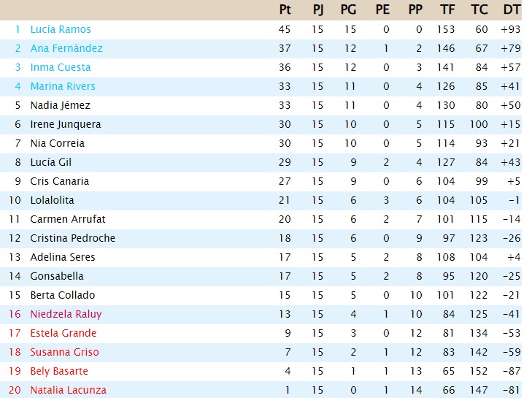Click Marina Rivers name
The image size is (532, 398).
[63, 87]
